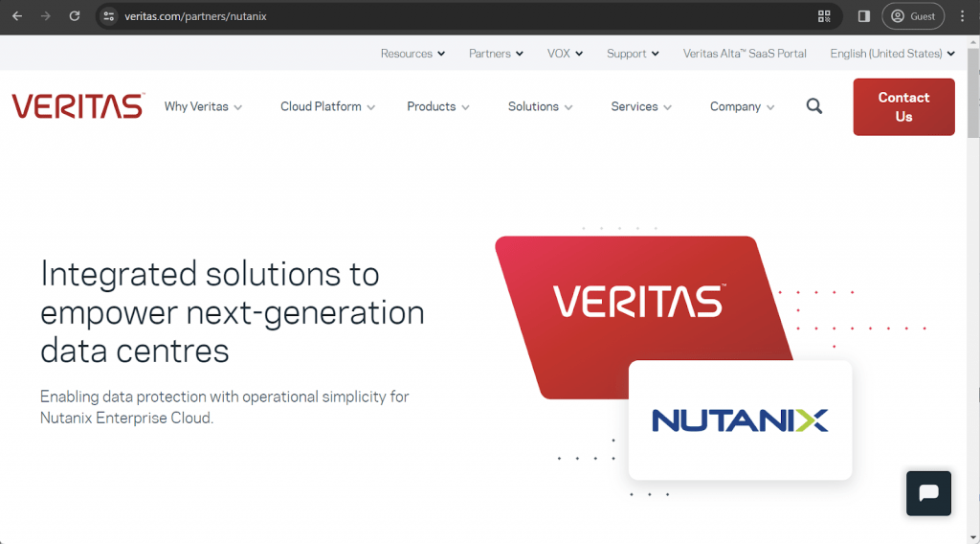Viewport: 980px width, 544px height.
Task: Open the Cloud Platform menu
Action: click(x=327, y=107)
